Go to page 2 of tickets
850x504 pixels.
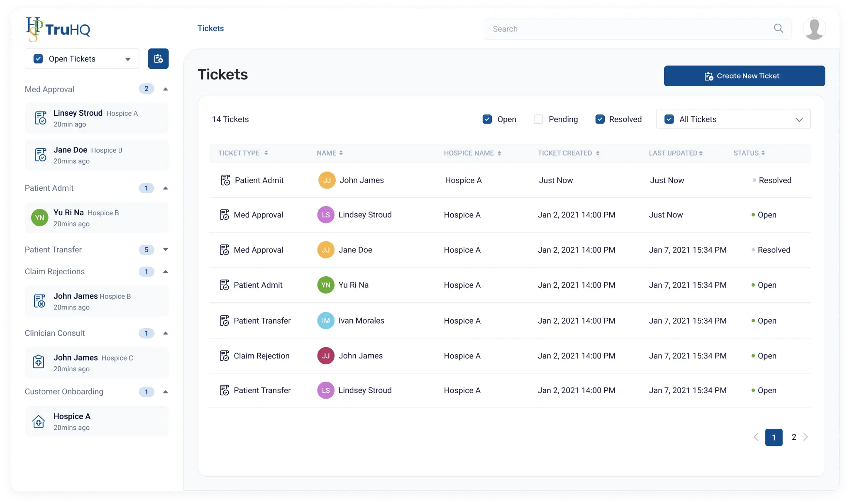794,437
